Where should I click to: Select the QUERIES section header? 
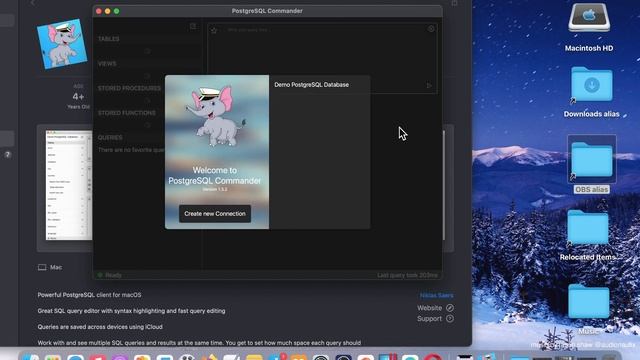coord(110,138)
